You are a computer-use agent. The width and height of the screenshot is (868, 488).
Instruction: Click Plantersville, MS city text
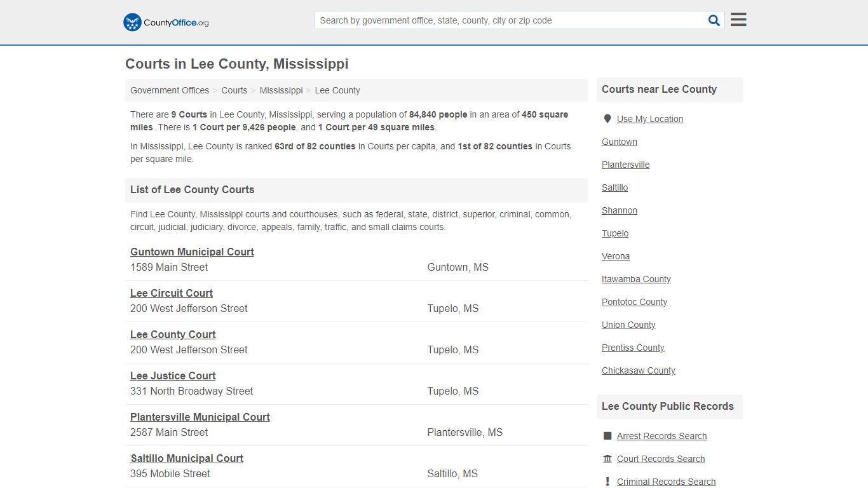(x=465, y=432)
